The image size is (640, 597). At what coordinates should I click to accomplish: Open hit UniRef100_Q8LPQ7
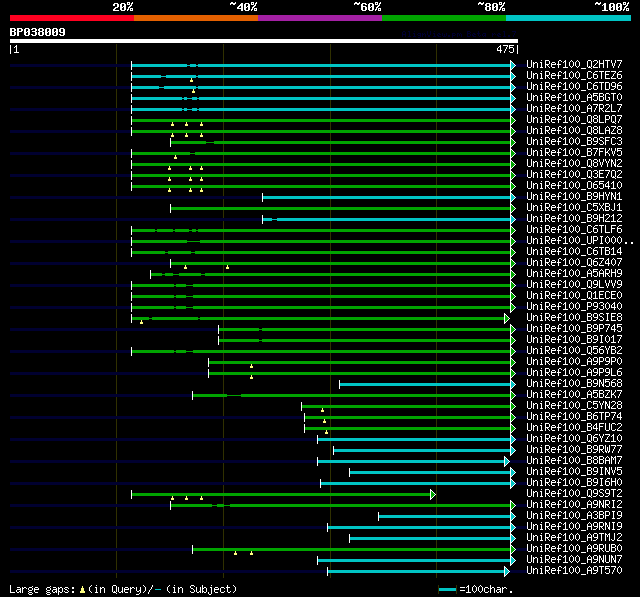(x=574, y=120)
